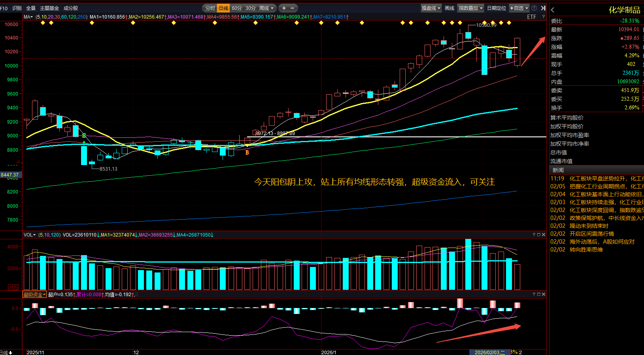Click the back arrow in quote panel

click(x=553, y=10)
